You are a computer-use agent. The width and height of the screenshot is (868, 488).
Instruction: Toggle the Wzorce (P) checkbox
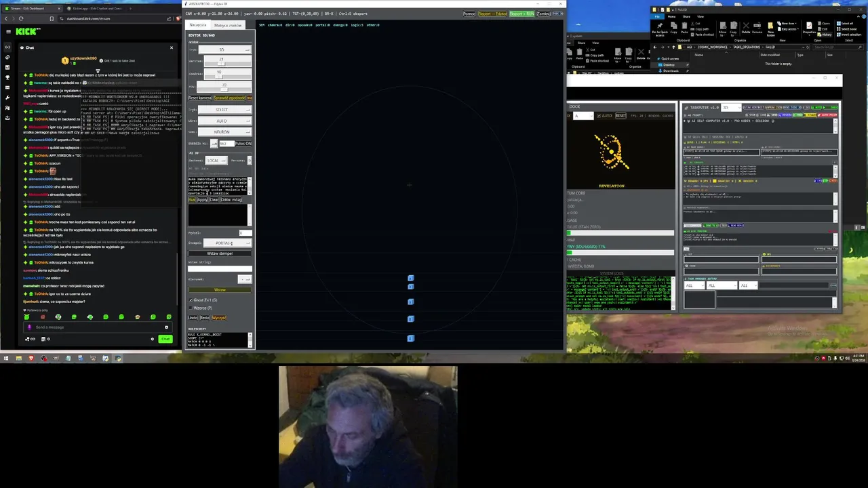191,308
